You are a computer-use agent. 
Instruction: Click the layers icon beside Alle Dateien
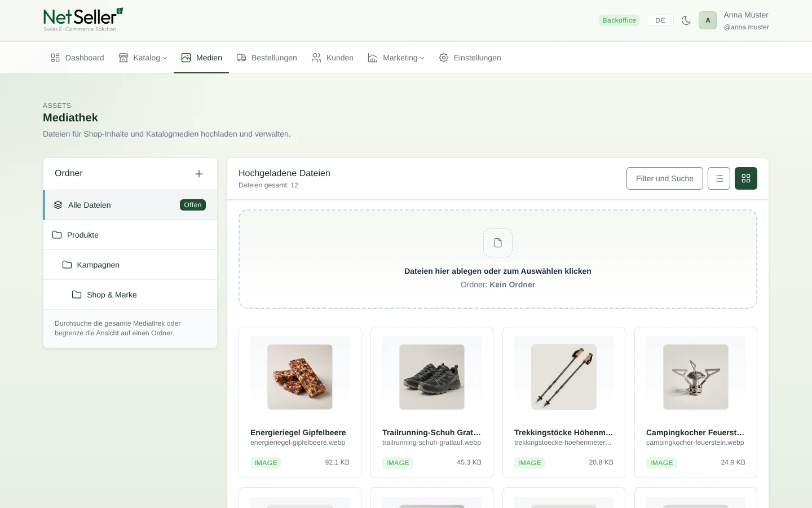click(x=58, y=205)
